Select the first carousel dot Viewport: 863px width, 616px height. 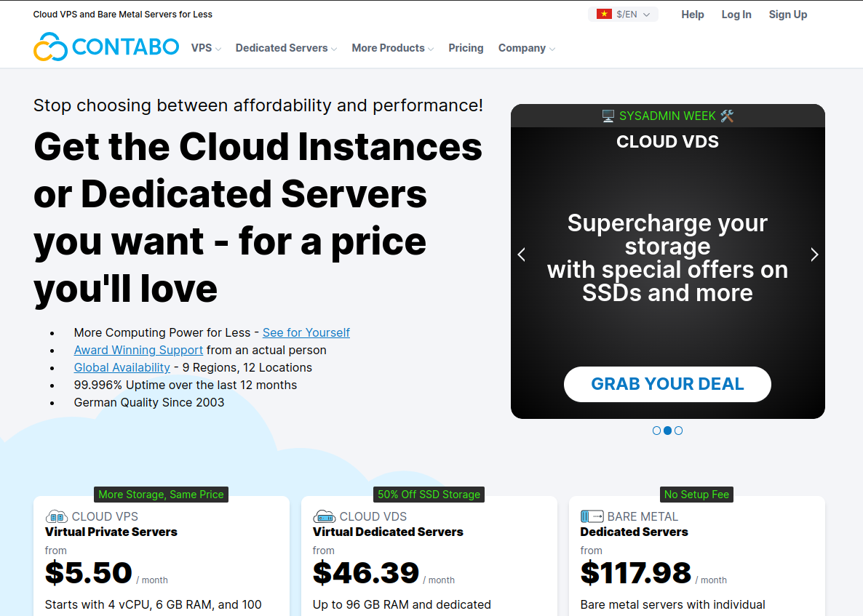(x=656, y=431)
